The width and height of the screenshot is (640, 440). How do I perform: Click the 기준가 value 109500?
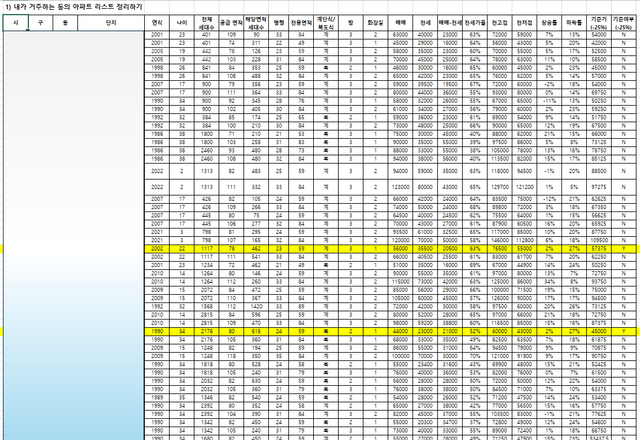coord(599,240)
